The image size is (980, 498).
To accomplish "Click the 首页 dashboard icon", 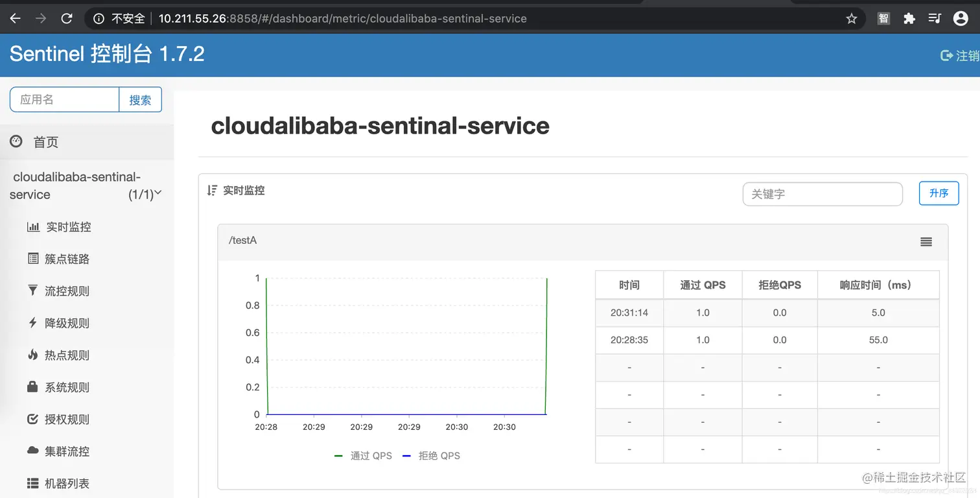I will pos(16,141).
